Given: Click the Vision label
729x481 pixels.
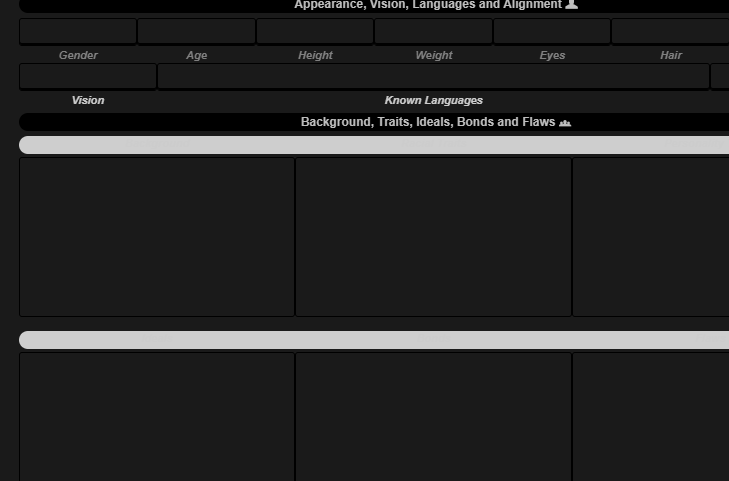Looking at the screenshot, I should 88,100.
